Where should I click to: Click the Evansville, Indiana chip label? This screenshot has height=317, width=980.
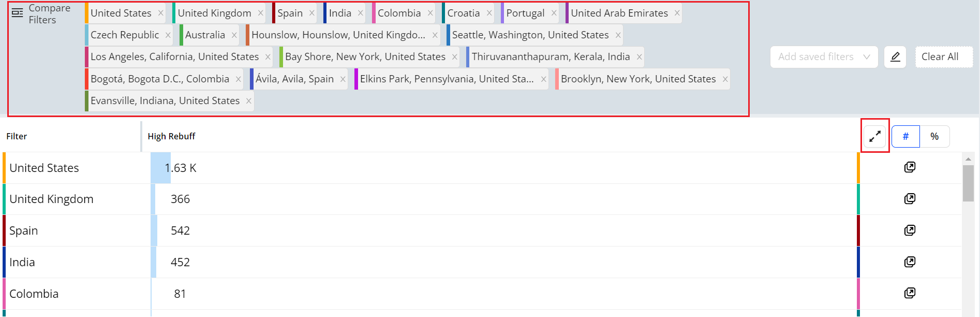pos(165,101)
